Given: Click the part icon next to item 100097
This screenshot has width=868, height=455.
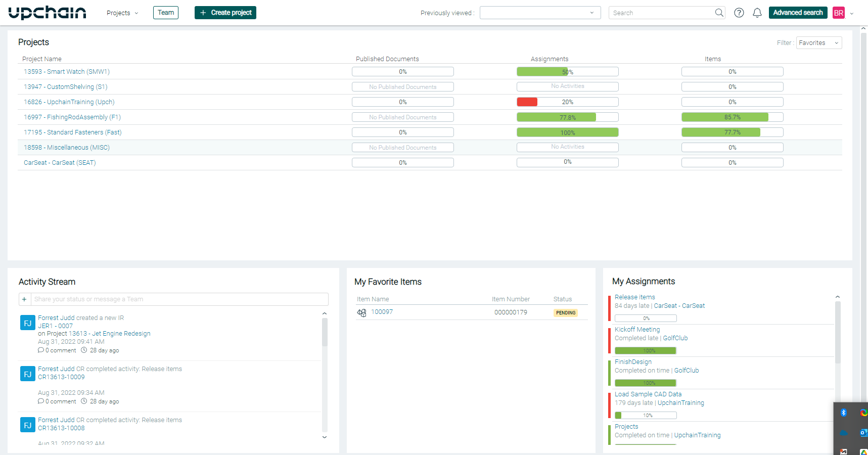Looking at the screenshot, I should 362,312.
